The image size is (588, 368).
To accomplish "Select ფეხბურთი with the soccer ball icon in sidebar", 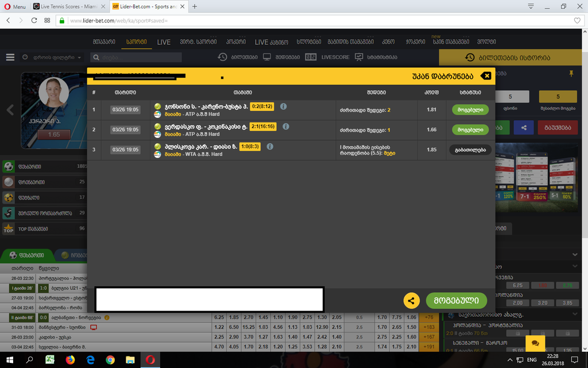I will tap(44, 166).
